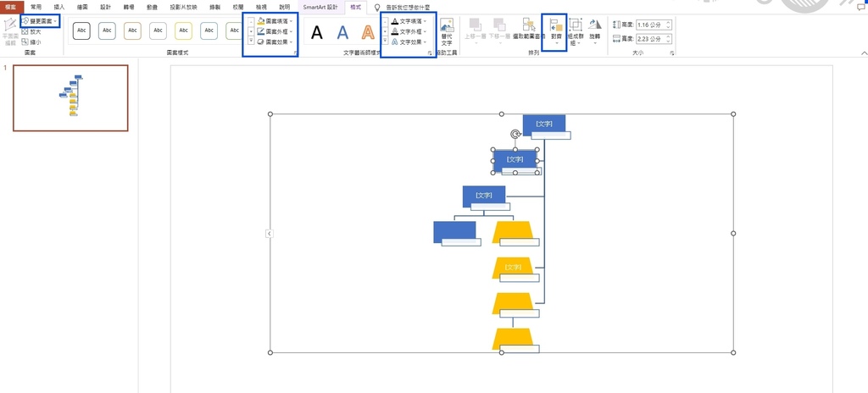Switch to the 動畫 Animations tab
This screenshot has width=868, height=393.
(x=152, y=7)
